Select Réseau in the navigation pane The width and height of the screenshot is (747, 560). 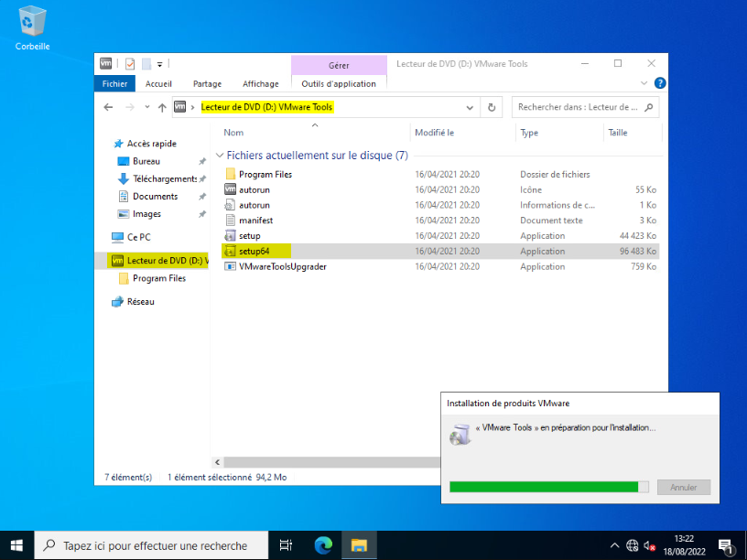pyautogui.click(x=141, y=301)
